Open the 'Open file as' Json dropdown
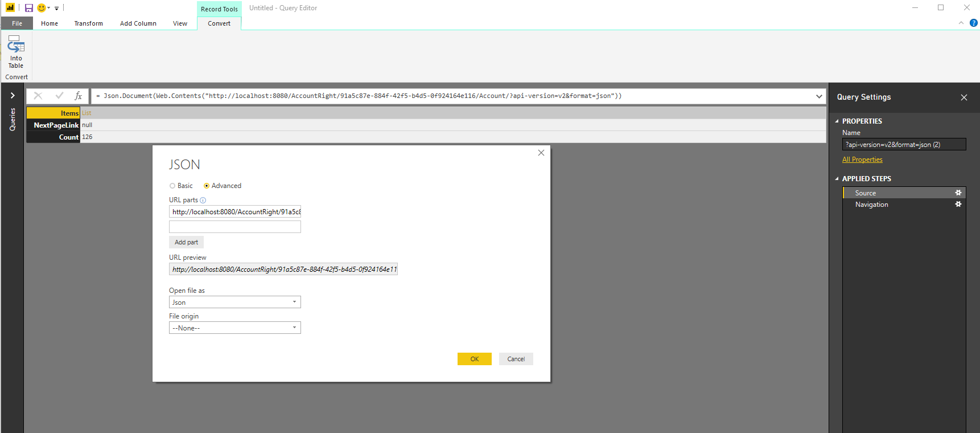Viewport: 980px width, 433px height. pyautogui.click(x=235, y=302)
